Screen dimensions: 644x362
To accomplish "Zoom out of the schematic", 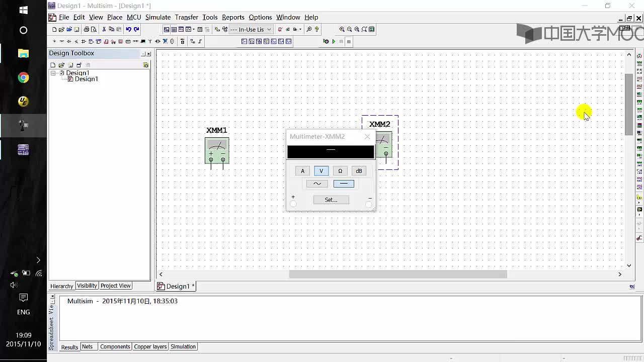I will (x=349, y=29).
